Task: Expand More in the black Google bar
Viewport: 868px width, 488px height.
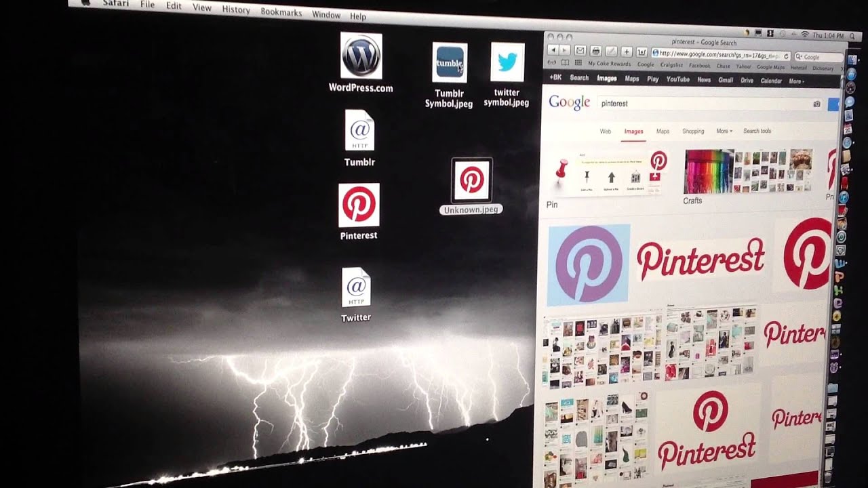Action: click(x=797, y=81)
